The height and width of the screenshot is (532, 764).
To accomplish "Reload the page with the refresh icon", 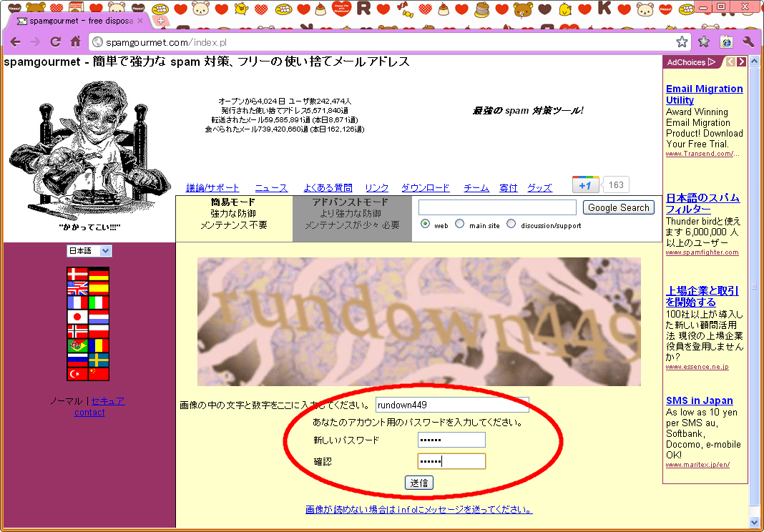I will (x=55, y=41).
